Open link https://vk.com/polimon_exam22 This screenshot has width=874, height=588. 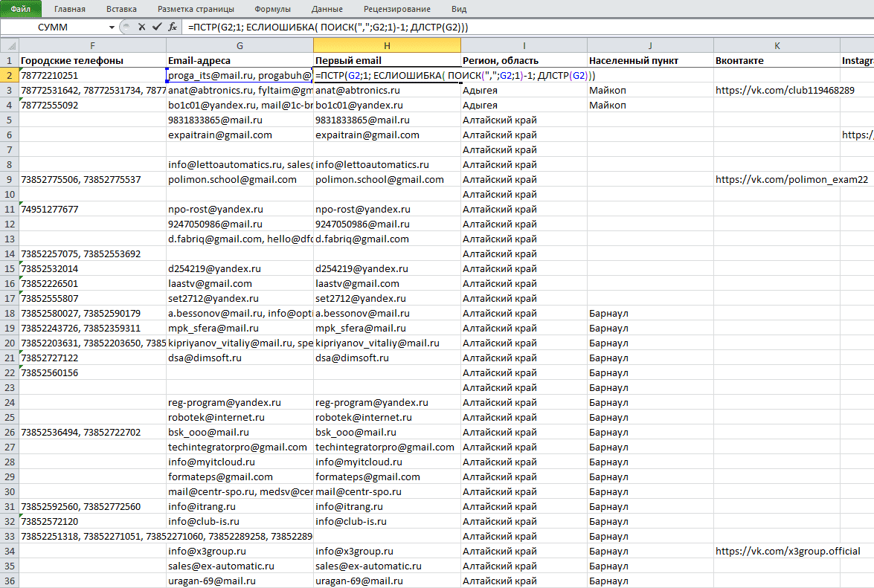[x=791, y=179]
